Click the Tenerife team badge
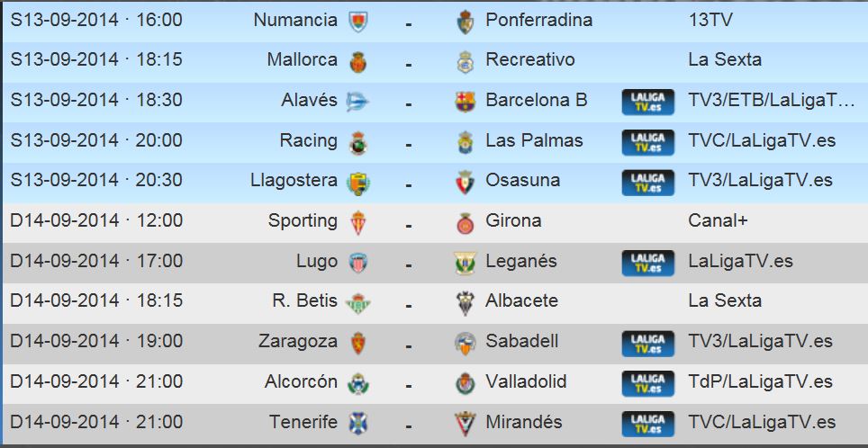Image resolution: width=868 pixels, height=448 pixels. click(x=357, y=423)
